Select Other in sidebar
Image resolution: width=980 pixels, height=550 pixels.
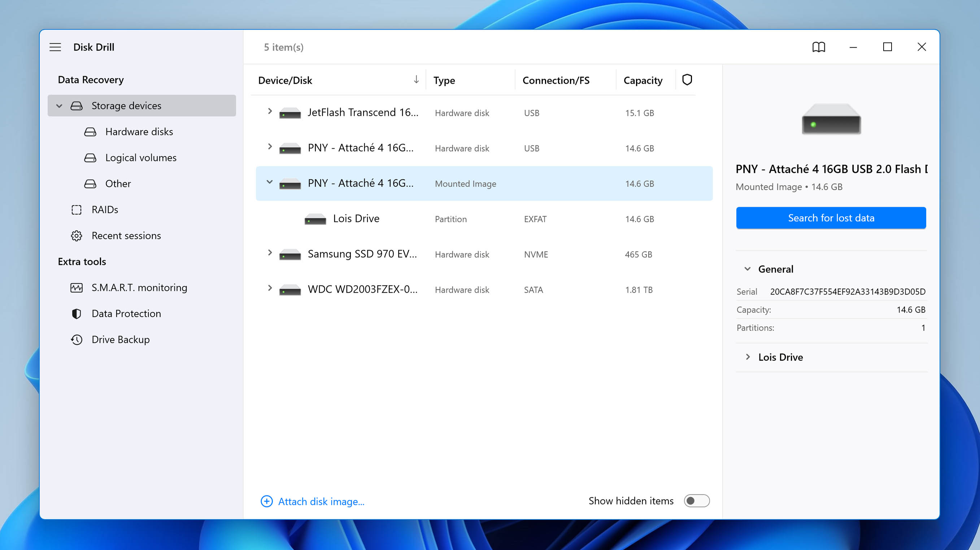(x=118, y=183)
